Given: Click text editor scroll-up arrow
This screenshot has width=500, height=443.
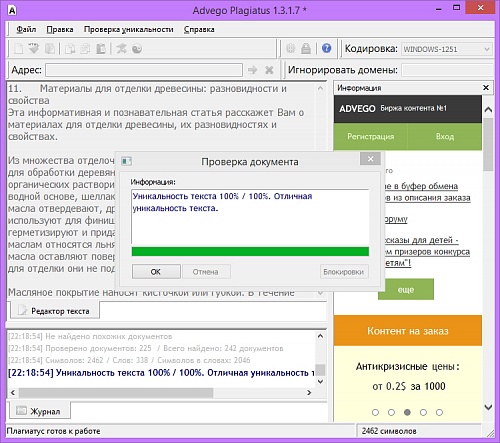Looking at the screenshot, I should 320,88.
